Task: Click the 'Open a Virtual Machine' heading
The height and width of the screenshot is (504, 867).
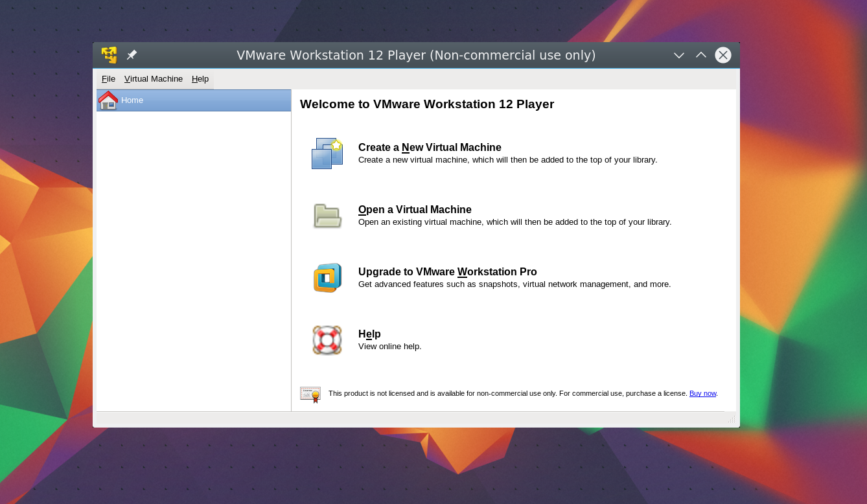Action: (x=415, y=210)
